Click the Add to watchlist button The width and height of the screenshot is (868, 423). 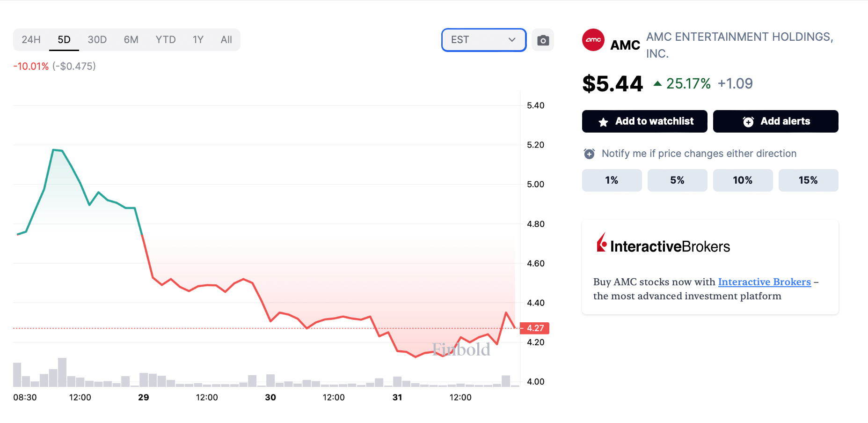click(x=644, y=121)
